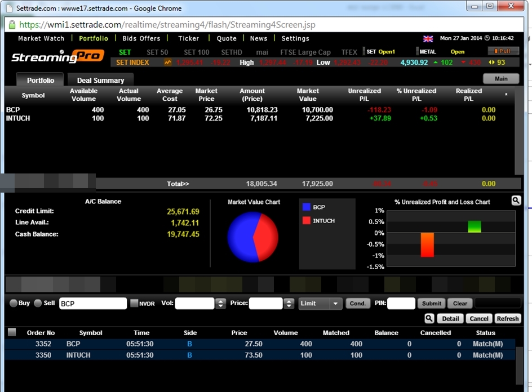Viewport: 532px width, 392px height.
Task: Select the mai market tab
Action: point(262,52)
